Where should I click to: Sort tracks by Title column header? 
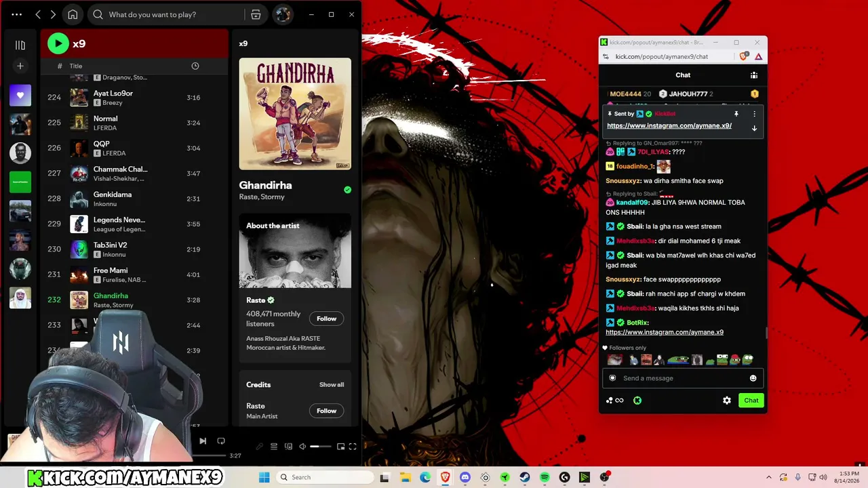tap(76, 66)
